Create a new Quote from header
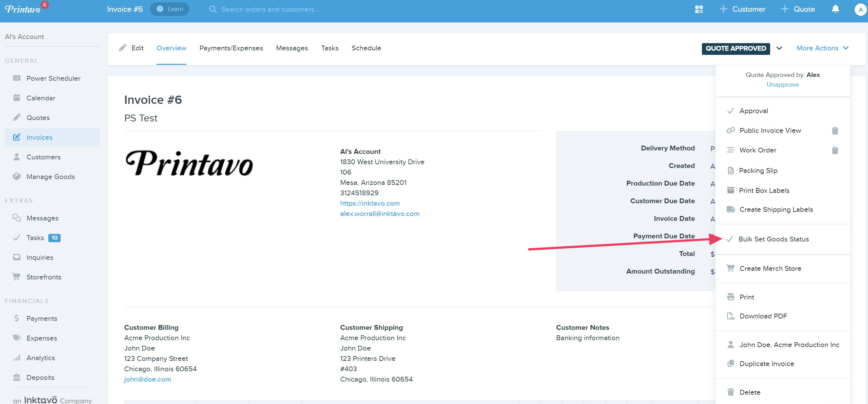This screenshot has width=868, height=404. click(798, 9)
